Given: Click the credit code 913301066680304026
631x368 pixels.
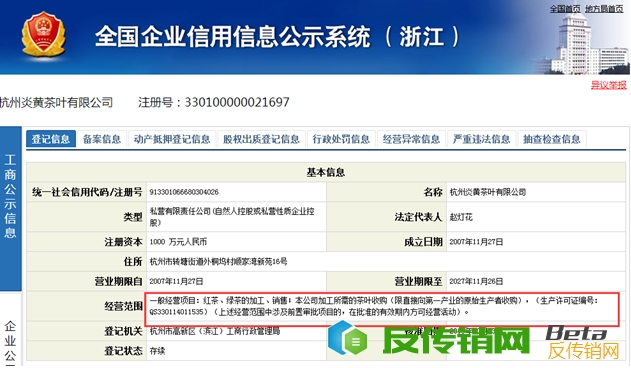Looking at the screenshot, I should point(184,192).
